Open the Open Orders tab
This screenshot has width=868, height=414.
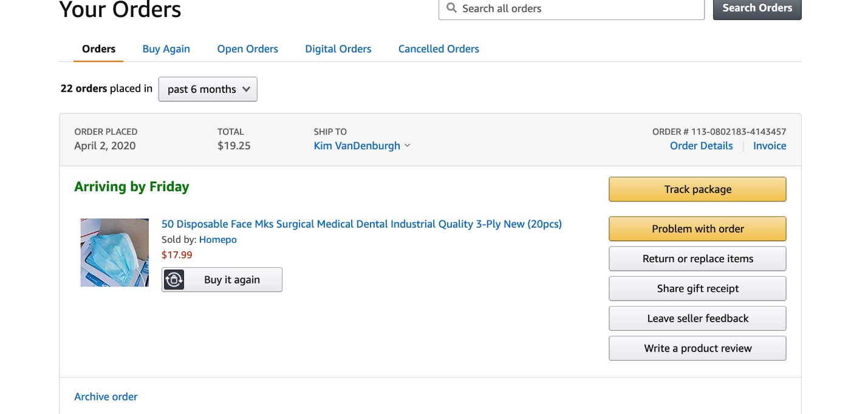(x=247, y=49)
